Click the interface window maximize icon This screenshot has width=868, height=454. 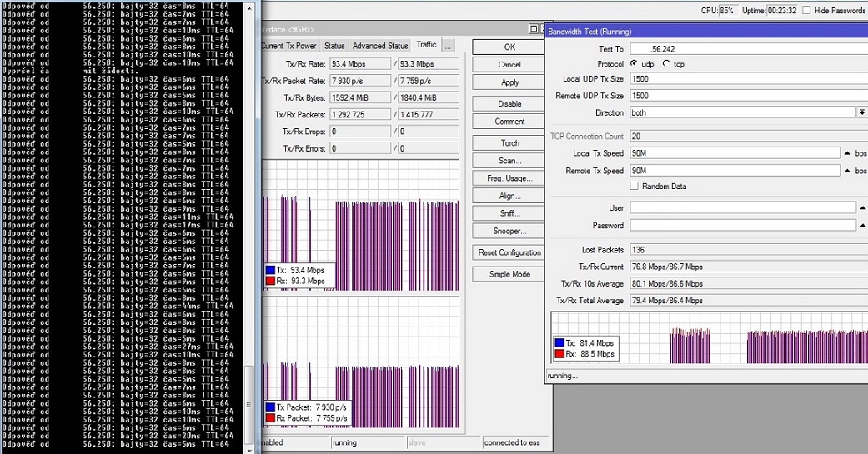pyautogui.click(x=533, y=29)
